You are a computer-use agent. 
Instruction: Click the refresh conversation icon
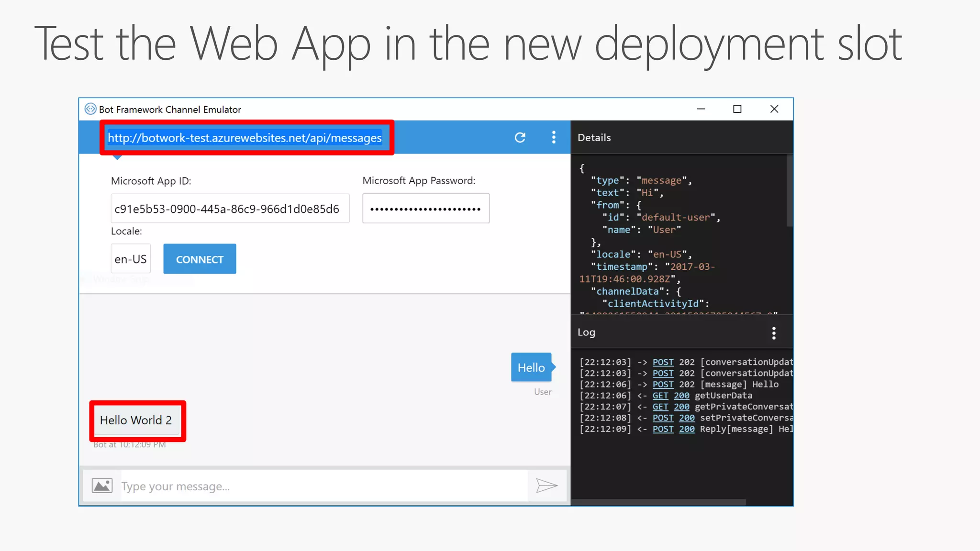pyautogui.click(x=520, y=138)
